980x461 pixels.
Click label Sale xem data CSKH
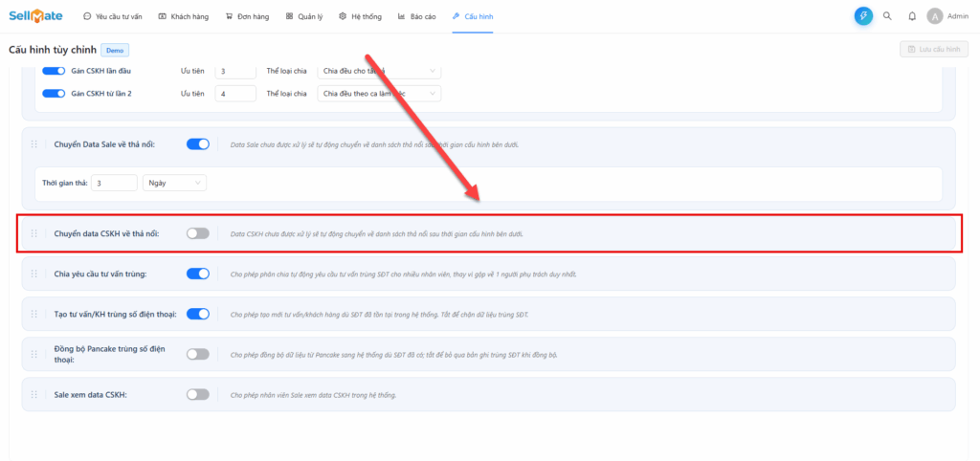[91, 395]
